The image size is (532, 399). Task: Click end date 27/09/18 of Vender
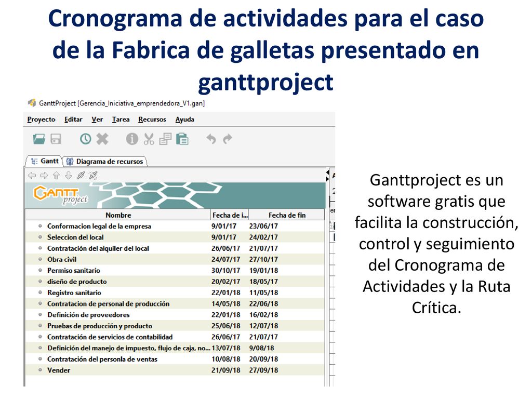[263, 370]
